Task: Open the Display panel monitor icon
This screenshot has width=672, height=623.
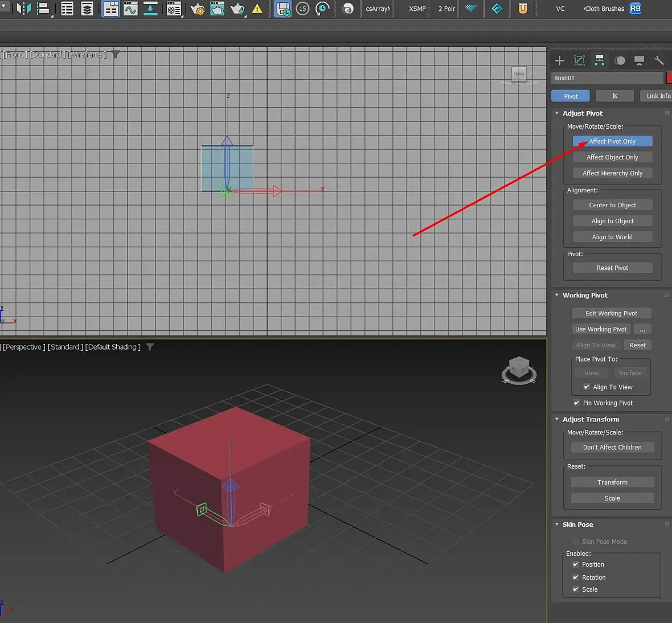Action: coord(639,60)
